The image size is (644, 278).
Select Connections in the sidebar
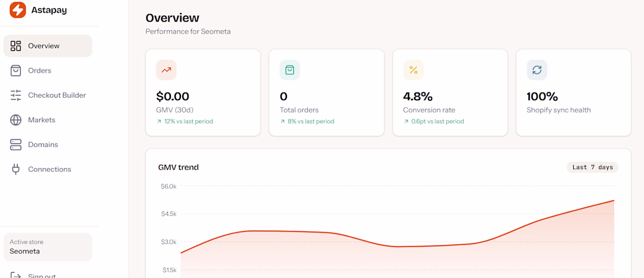coord(47,169)
